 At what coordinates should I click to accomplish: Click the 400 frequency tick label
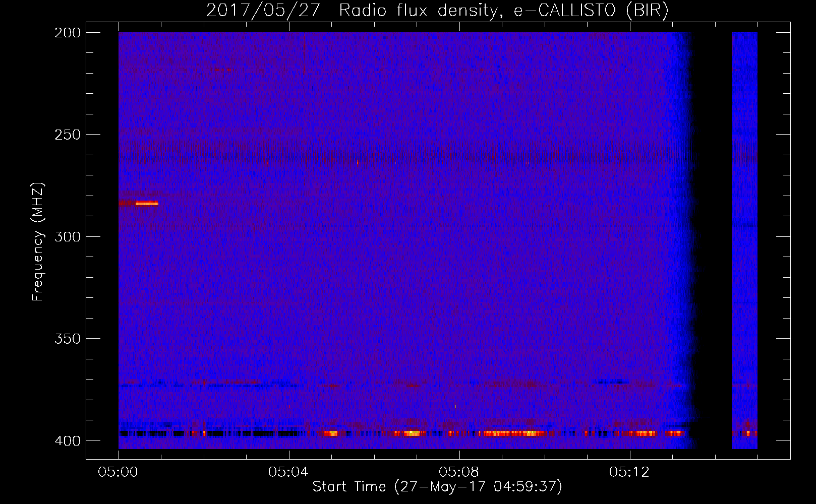click(68, 440)
